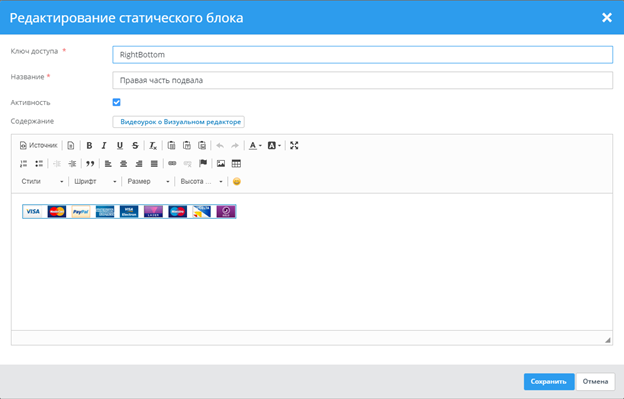Toggle underline formatting
624x399 pixels.
click(120, 146)
